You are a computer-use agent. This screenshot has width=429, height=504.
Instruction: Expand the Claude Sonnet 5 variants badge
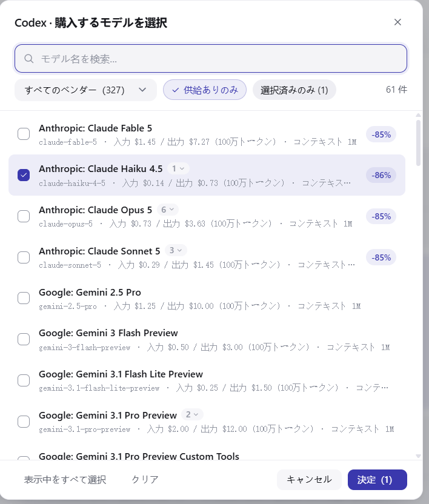click(176, 250)
